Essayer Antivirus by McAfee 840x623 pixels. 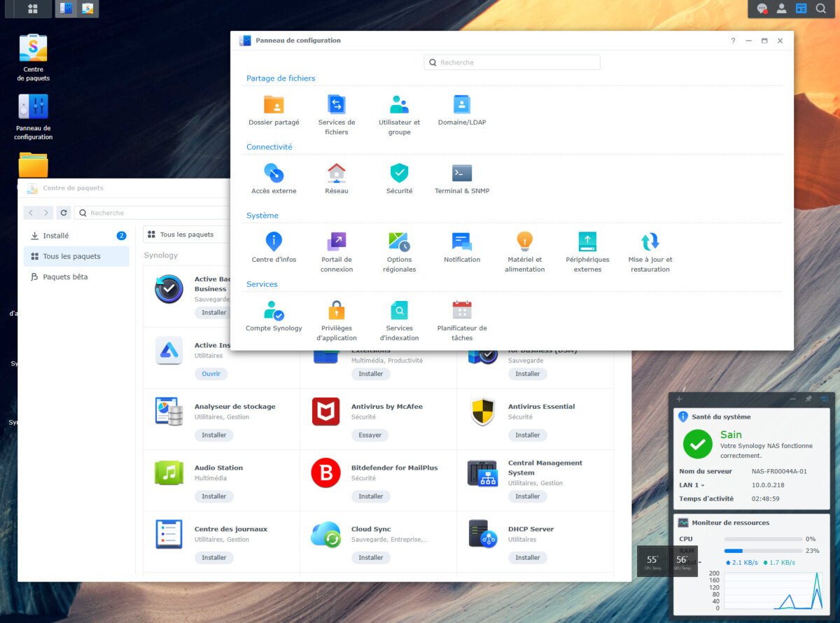[x=370, y=435]
